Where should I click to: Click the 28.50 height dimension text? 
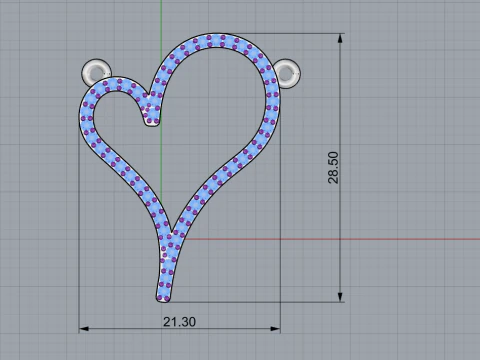click(333, 168)
